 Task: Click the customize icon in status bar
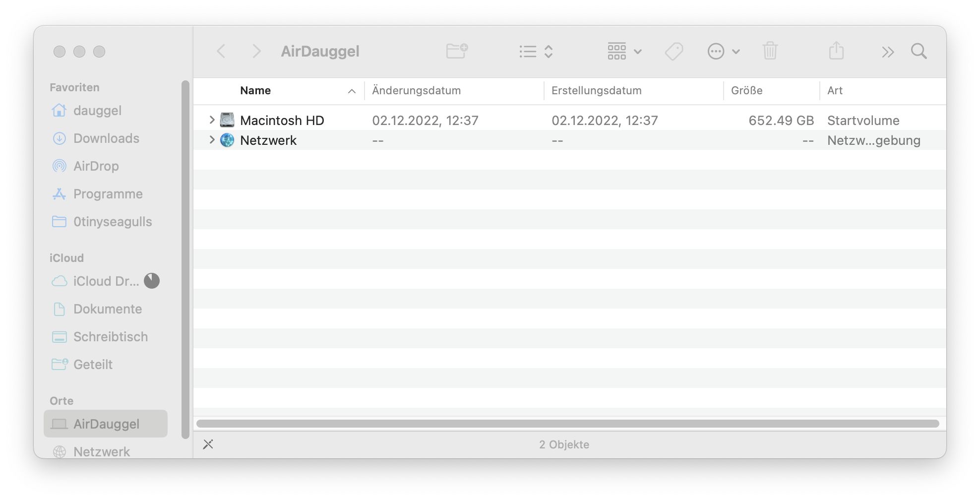coord(208,444)
